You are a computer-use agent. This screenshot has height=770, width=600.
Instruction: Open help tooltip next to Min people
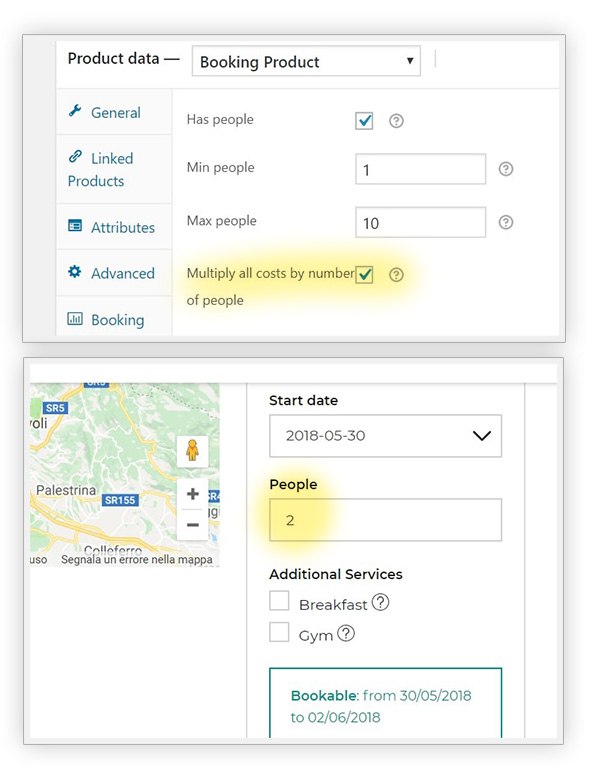(506, 169)
